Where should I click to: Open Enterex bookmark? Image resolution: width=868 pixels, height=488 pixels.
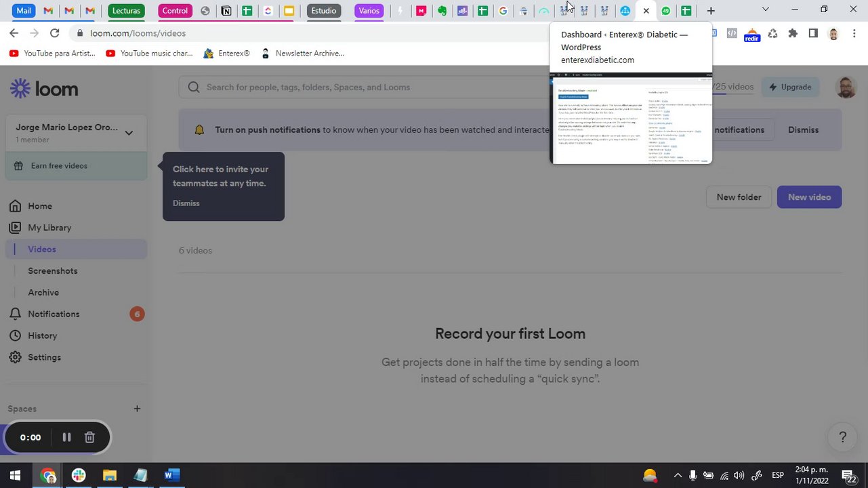coord(227,54)
